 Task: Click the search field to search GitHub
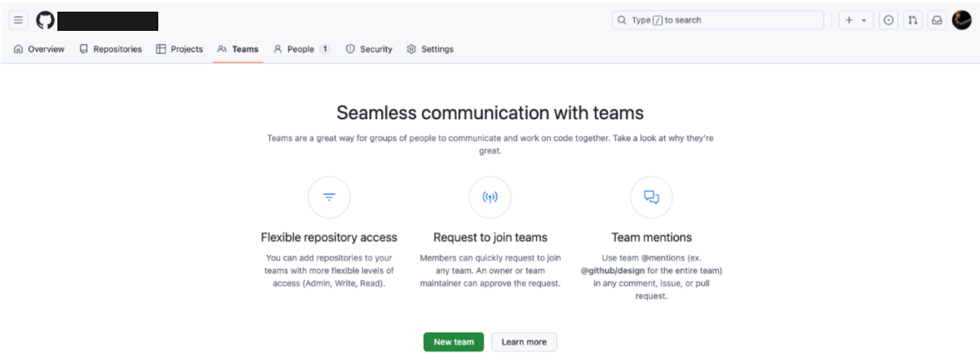coord(717,20)
